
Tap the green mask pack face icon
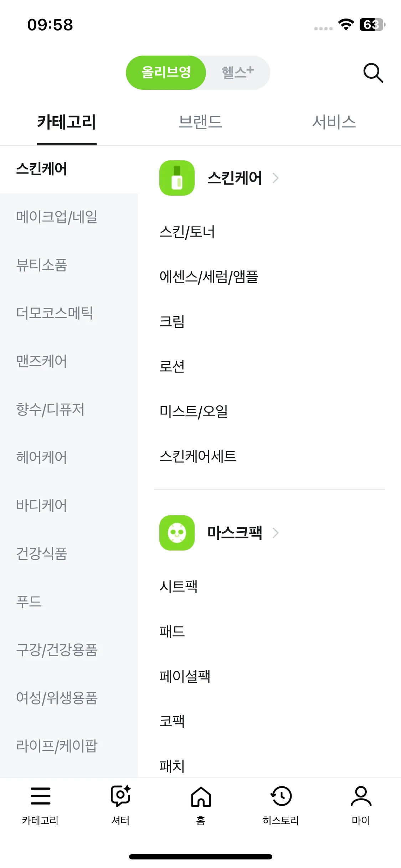pyautogui.click(x=177, y=533)
